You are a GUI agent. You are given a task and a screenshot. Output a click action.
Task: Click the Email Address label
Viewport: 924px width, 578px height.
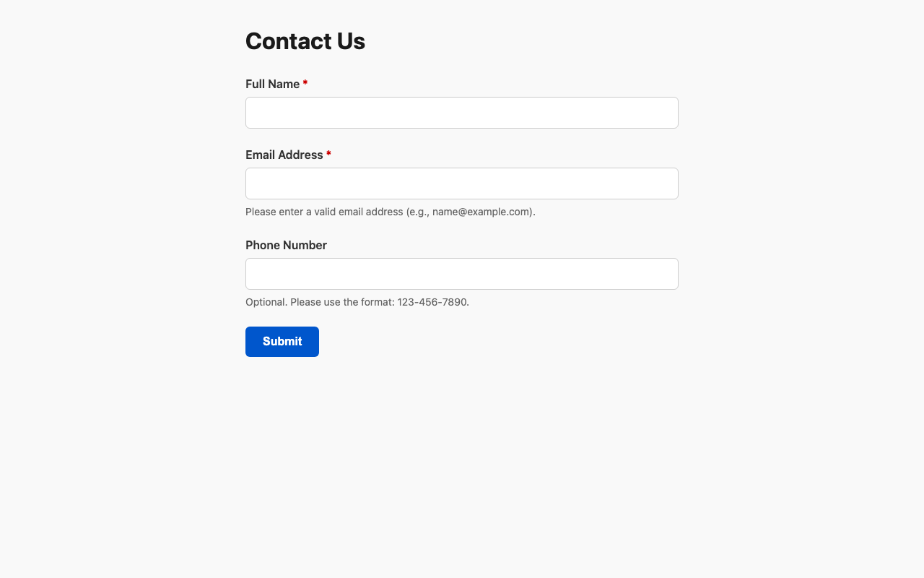(284, 155)
